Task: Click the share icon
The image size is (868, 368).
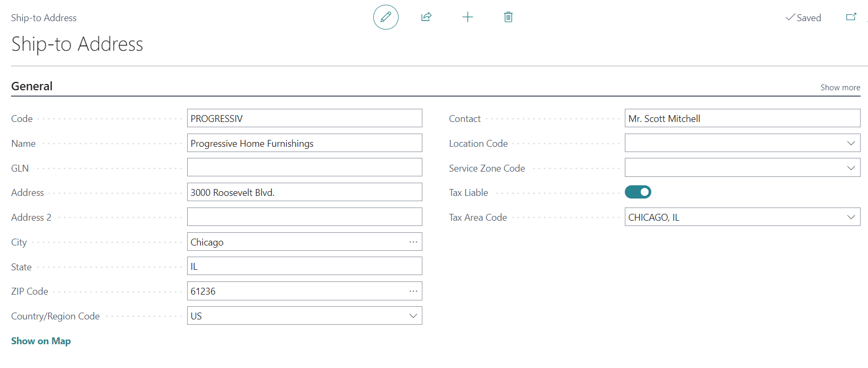Action: coord(426,17)
